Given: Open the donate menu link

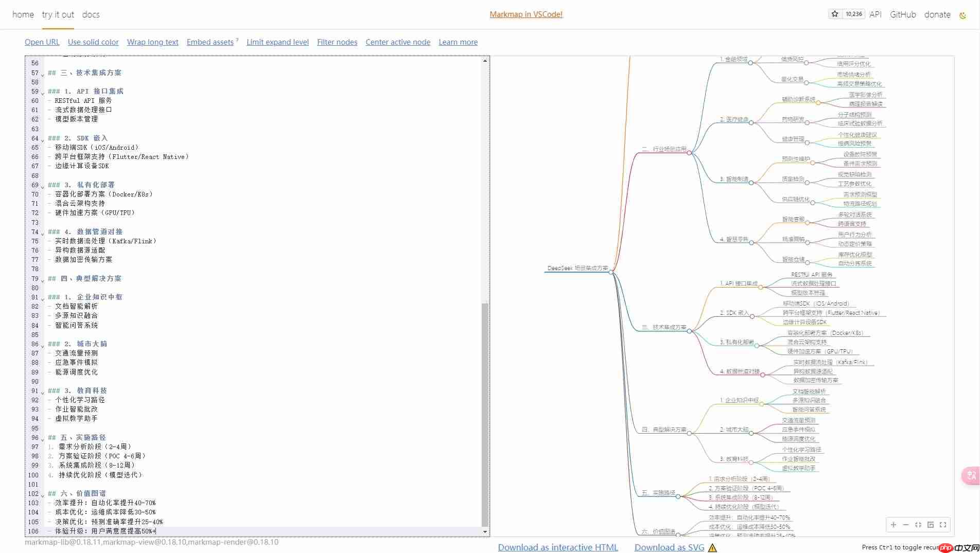Looking at the screenshot, I should tap(937, 14).
